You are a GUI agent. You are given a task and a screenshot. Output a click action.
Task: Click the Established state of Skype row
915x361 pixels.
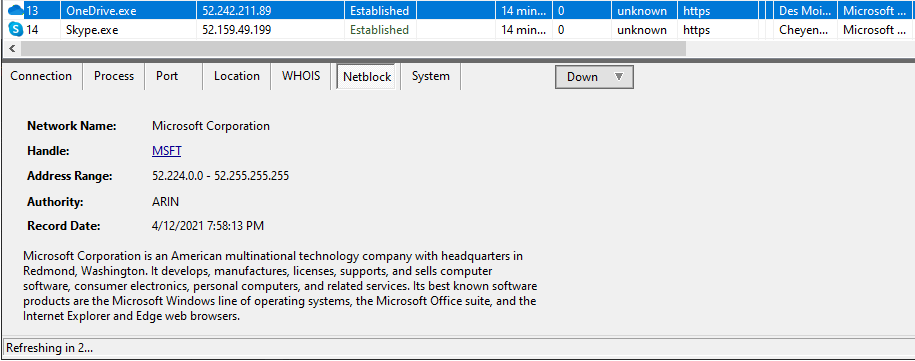(x=379, y=29)
